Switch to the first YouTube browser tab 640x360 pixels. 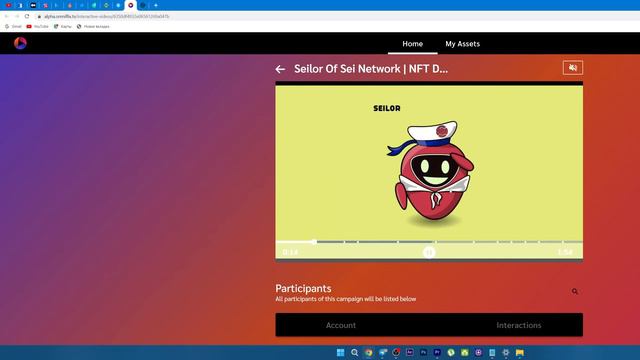(9, 5)
